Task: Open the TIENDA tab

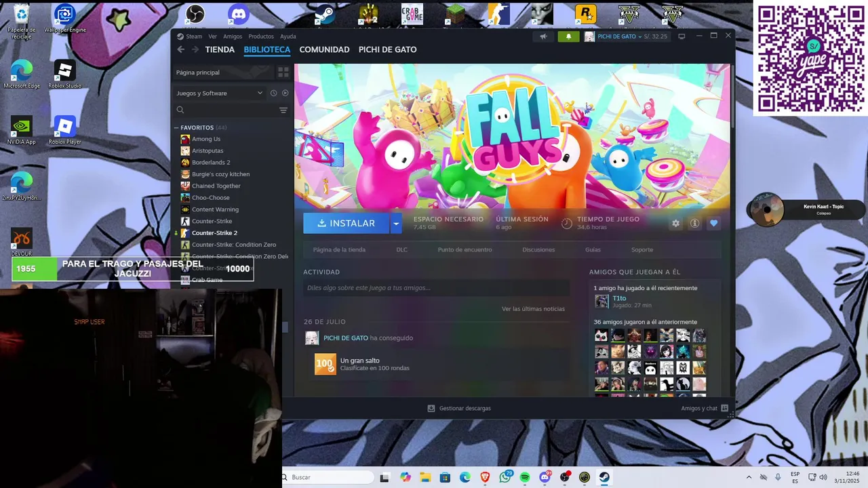Action: click(220, 49)
